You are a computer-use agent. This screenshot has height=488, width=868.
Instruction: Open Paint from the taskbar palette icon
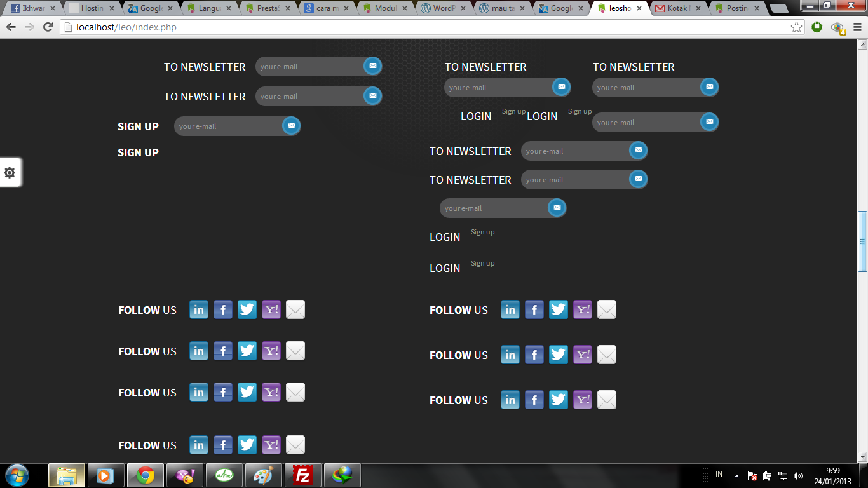(264, 475)
